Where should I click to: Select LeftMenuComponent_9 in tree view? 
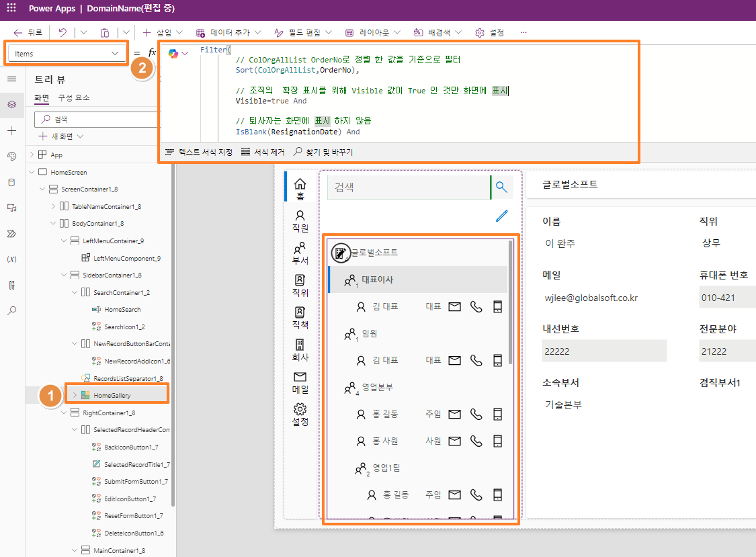point(121,258)
